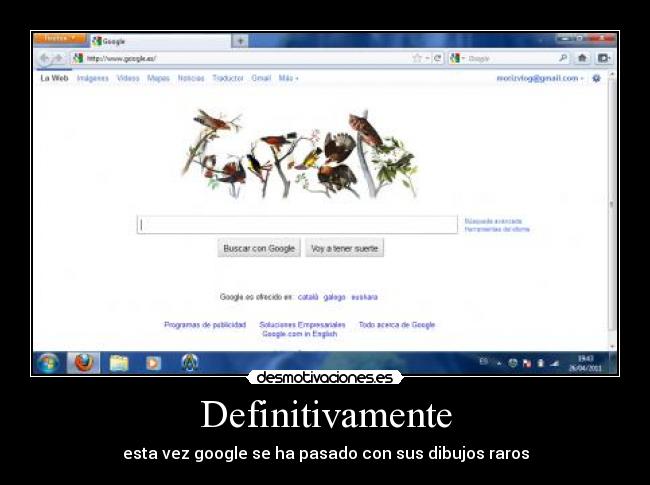Click the browser back arrow
This screenshot has width=650, height=485.
pyautogui.click(x=45, y=58)
